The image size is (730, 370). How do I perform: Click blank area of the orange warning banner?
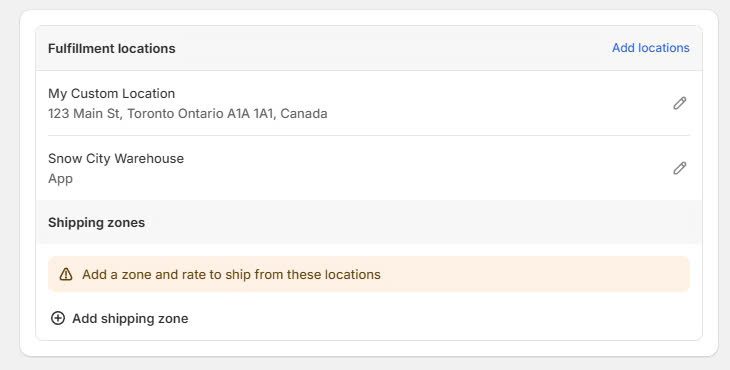click(x=535, y=275)
